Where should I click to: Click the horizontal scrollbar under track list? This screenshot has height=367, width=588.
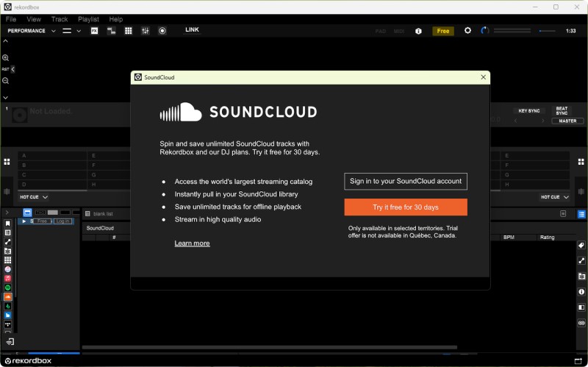coord(269,347)
